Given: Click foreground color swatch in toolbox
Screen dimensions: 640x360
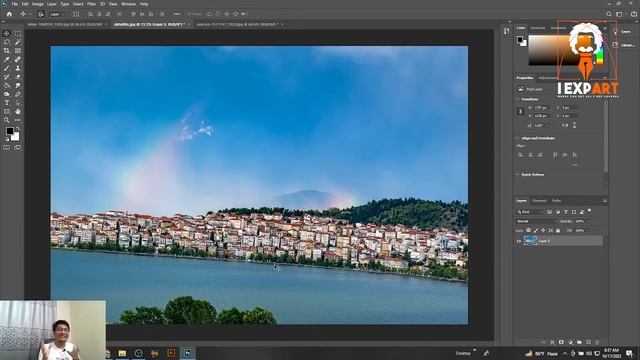Looking at the screenshot, I should pyautogui.click(x=9, y=131).
